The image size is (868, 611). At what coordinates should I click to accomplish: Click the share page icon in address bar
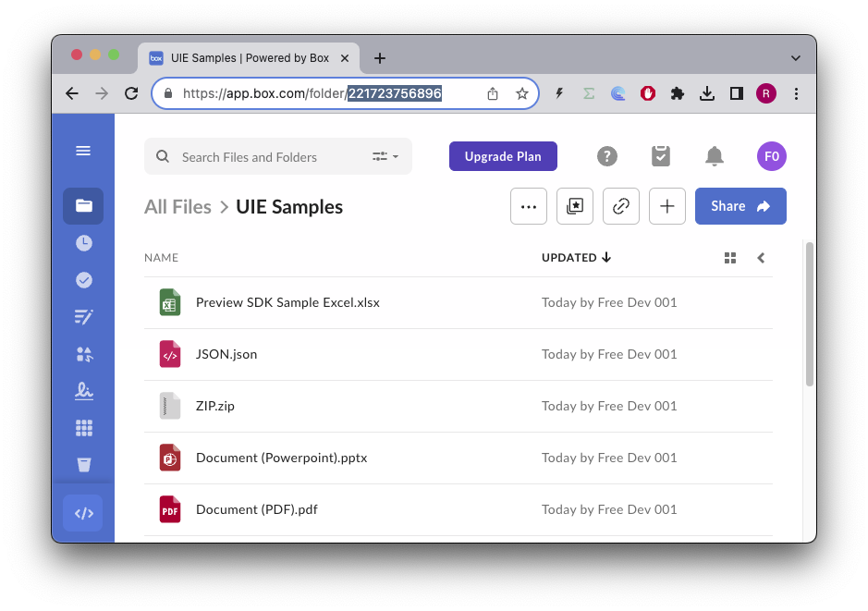pos(492,93)
